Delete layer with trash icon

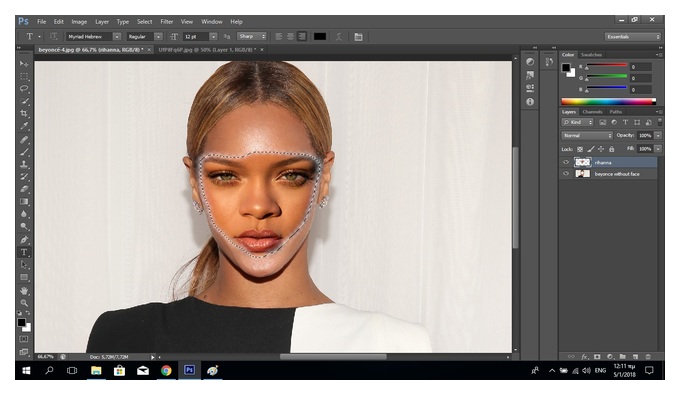(648, 356)
